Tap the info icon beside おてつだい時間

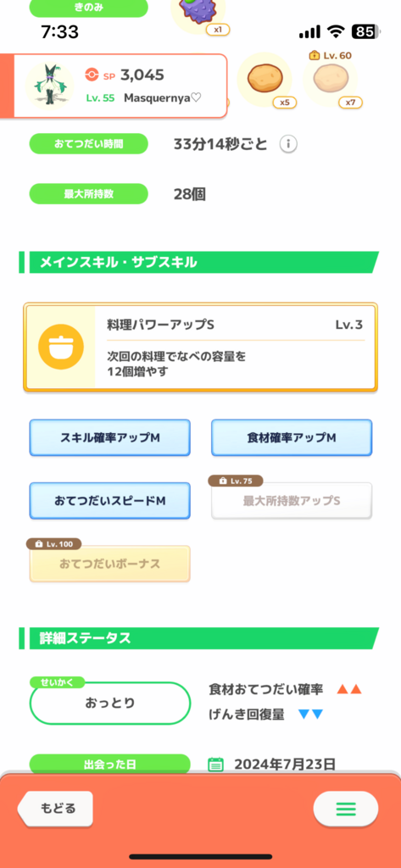pos(288,144)
